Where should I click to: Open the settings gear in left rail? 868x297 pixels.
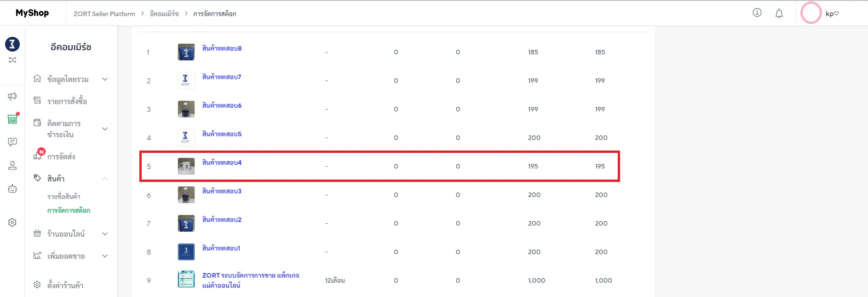click(12, 222)
